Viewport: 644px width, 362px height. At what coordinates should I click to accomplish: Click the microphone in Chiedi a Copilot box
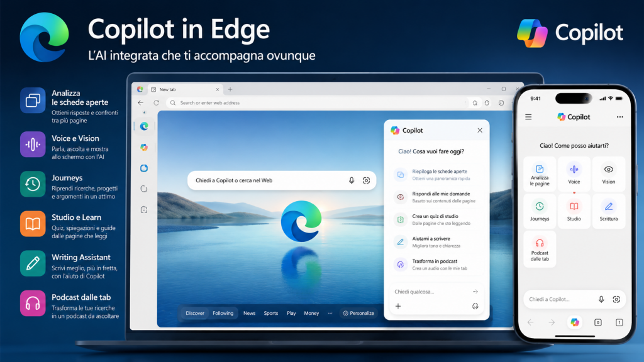(x=352, y=180)
